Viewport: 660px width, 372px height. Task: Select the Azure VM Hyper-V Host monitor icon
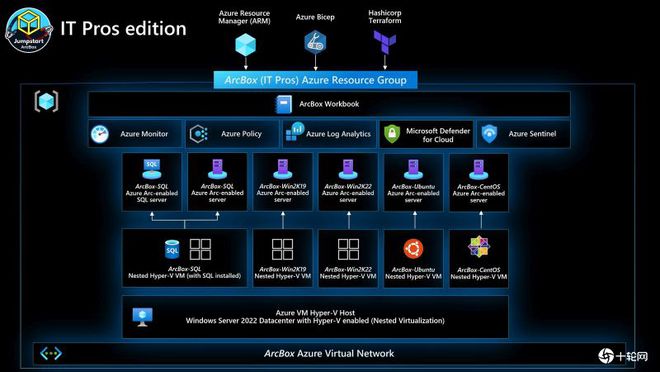click(142, 317)
